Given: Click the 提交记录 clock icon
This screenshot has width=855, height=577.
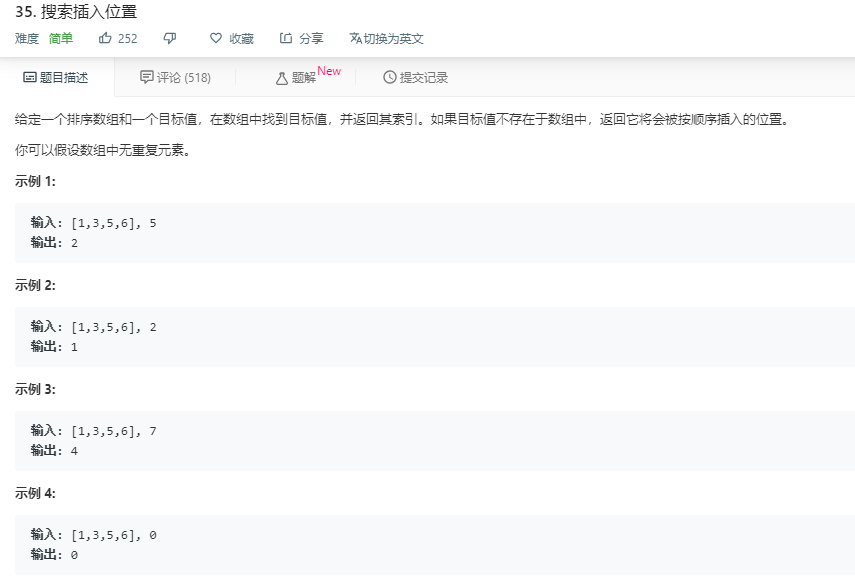Looking at the screenshot, I should [389, 77].
